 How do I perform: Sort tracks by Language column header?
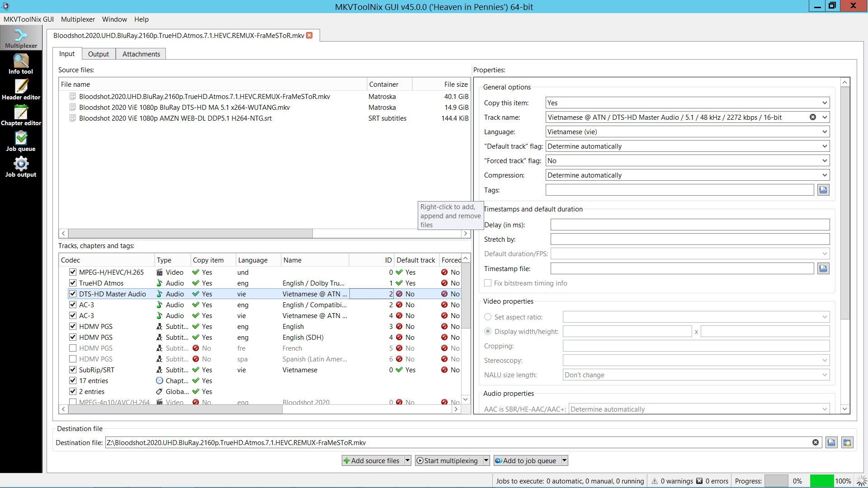pyautogui.click(x=258, y=260)
